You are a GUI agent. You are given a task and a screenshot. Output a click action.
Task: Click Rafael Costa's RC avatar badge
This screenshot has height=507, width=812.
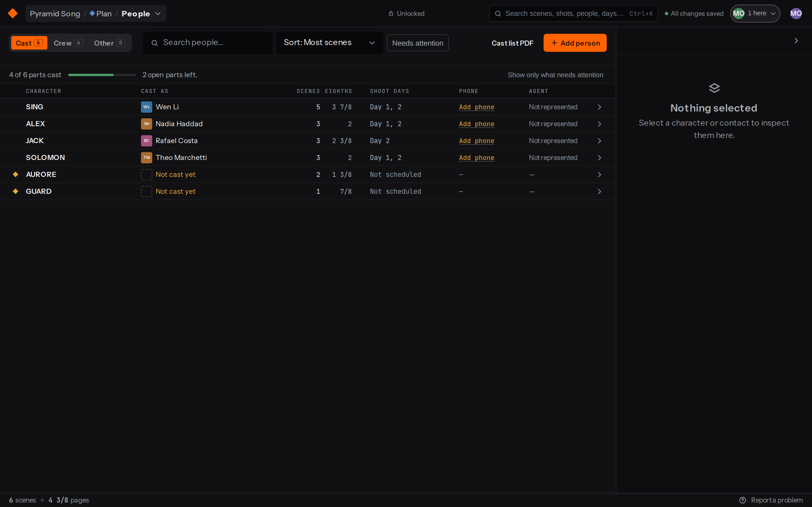[x=146, y=141]
